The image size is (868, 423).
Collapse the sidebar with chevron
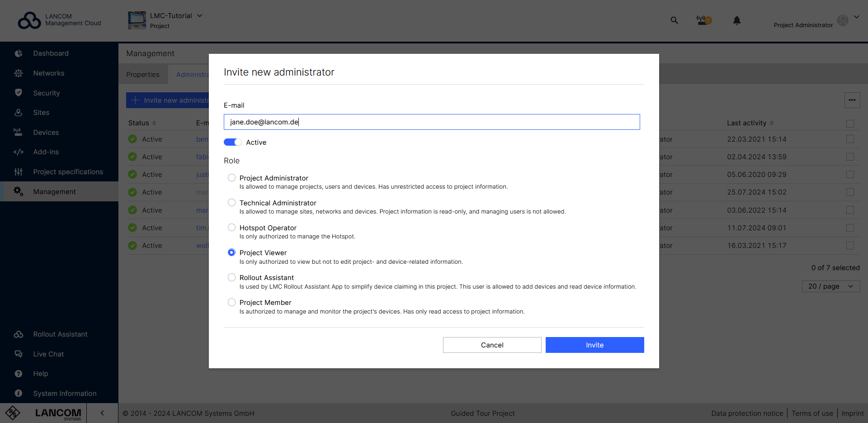point(102,413)
